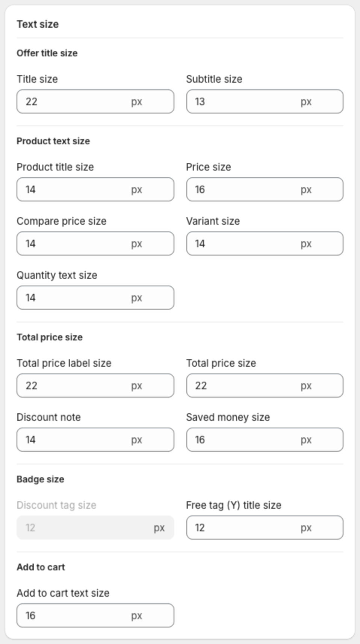360x644 pixels.
Task: Click the px suffix in Discount tag size field
Action: (x=159, y=528)
